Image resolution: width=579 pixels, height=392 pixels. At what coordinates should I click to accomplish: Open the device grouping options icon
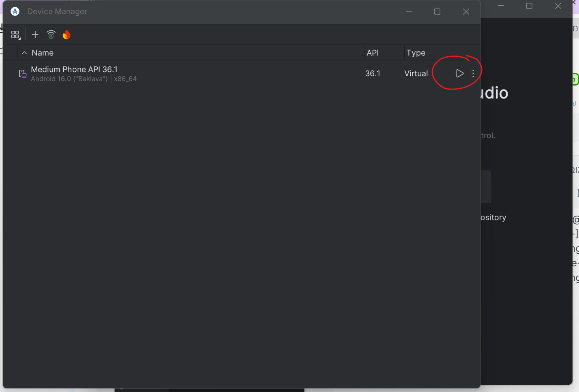coord(15,35)
